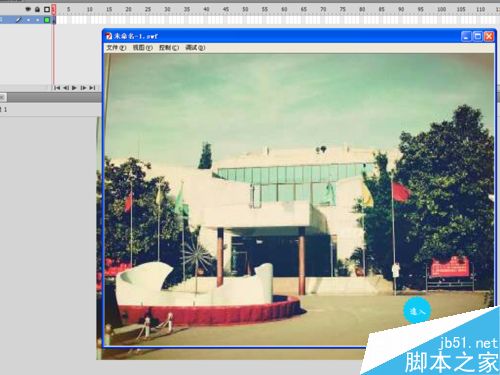Toggle the layer's lock dot
This screenshot has width=500, height=375.
(37, 20)
